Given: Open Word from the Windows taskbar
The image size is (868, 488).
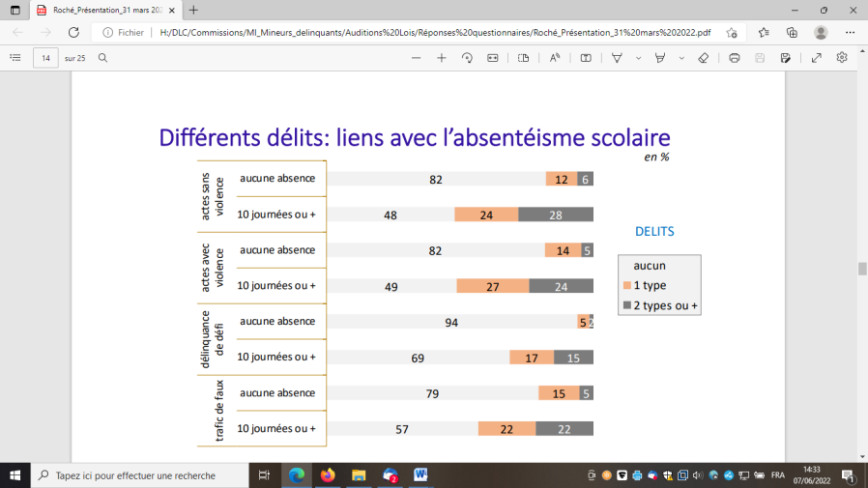Looking at the screenshot, I should (421, 475).
